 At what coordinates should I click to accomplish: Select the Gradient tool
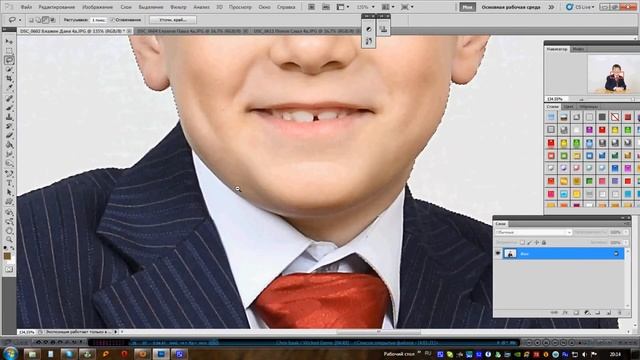[9, 145]
